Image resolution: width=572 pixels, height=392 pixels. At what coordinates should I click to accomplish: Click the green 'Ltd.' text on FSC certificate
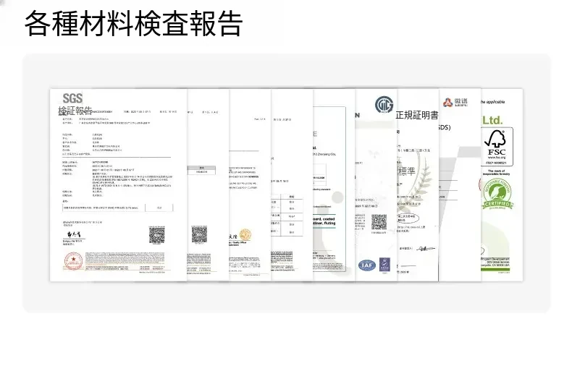[492, 119]
